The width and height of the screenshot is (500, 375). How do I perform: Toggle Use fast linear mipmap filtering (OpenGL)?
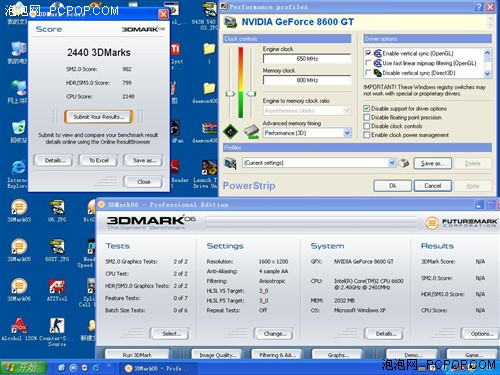click(x=368, y=63)
